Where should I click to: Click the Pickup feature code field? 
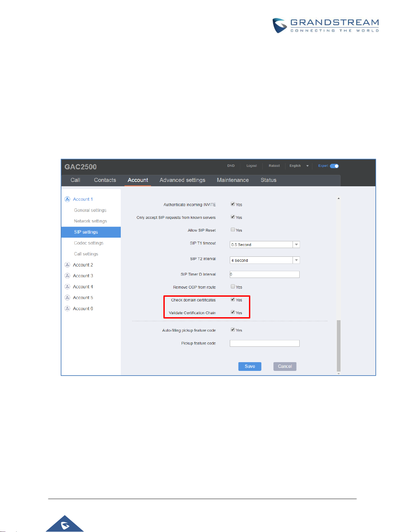pyautogui.click(x=265, y=343)
